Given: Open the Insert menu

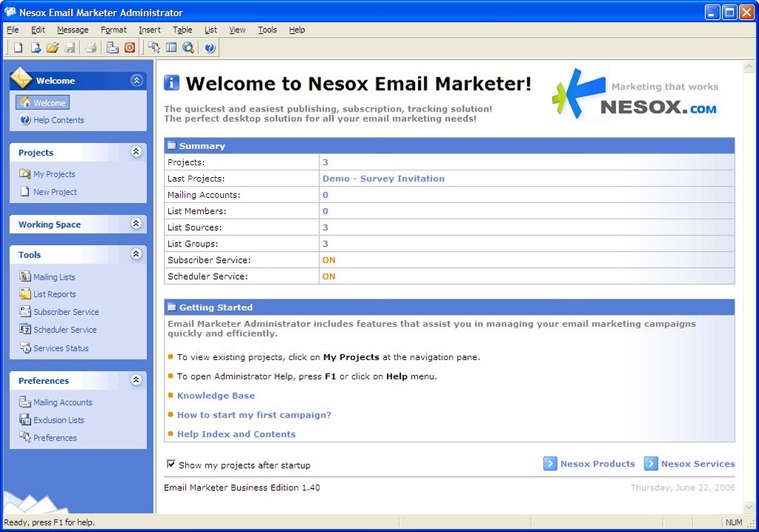Looking at the screenshot, I should click(150, 30).
